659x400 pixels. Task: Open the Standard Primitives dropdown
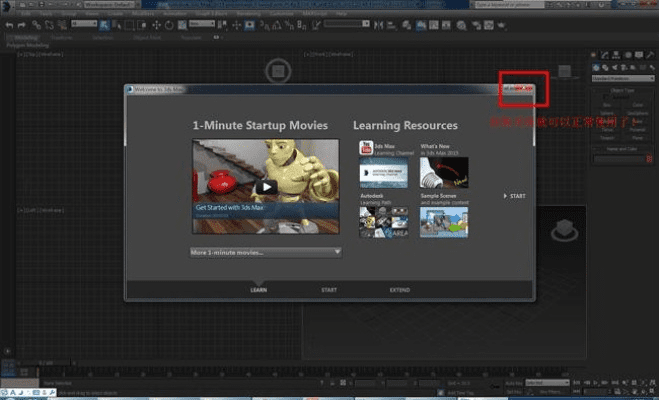(x=621, y=78)
